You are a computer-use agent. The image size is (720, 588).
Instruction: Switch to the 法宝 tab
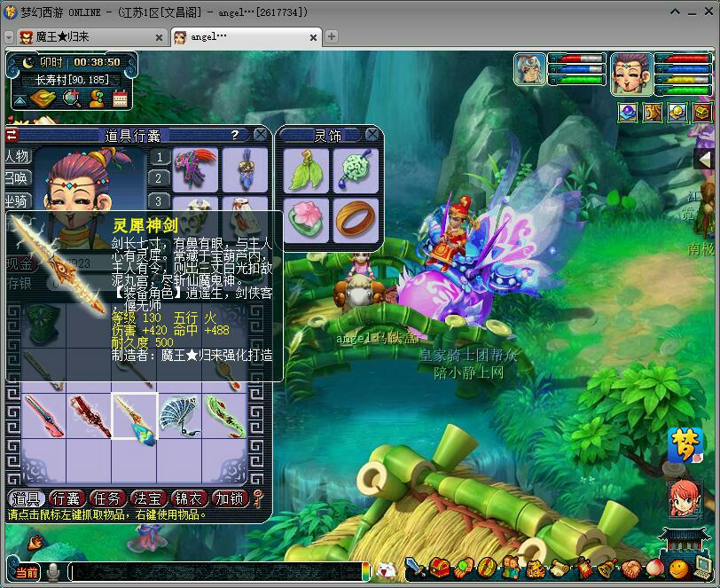point(148,499)
